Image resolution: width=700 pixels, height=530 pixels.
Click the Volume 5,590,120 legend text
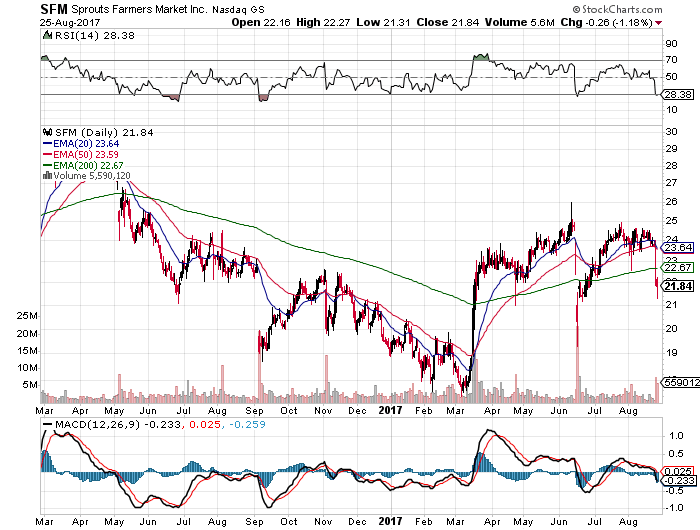[x=92, y=175]
